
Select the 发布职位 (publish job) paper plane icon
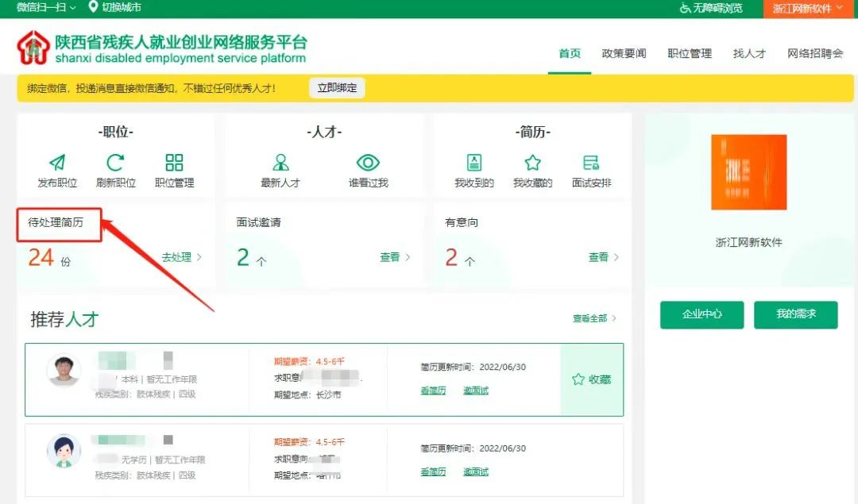point(58,163)
